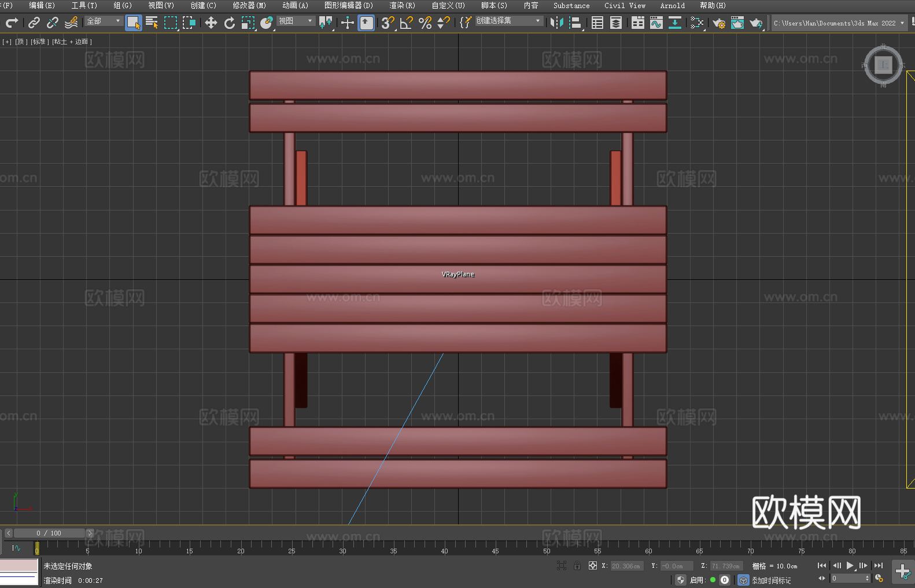Screen dimensions: 915x588
Task: Click the Select by Name icon
Action: click(x=152, y=23)
